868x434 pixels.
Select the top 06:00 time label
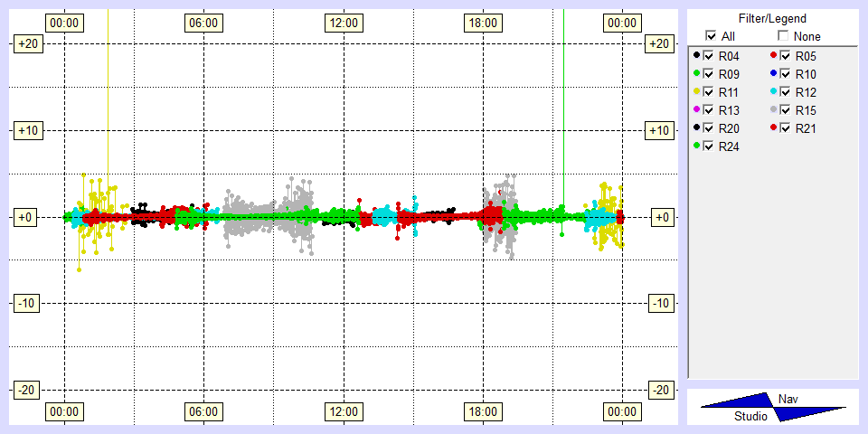(x=203, y=22)
